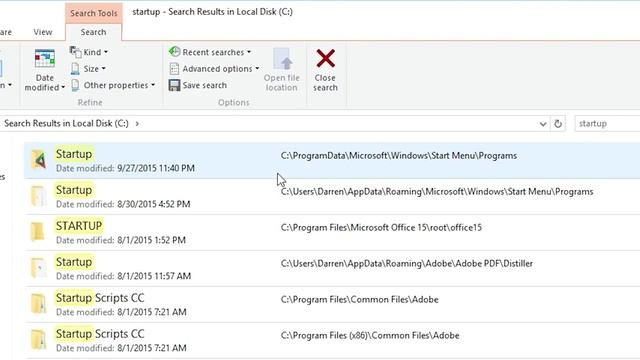Screen dimensions: 640x360
Task: Click path C:\Program Files\Common Files\Adobe
Action: click(x=359, y=300)
